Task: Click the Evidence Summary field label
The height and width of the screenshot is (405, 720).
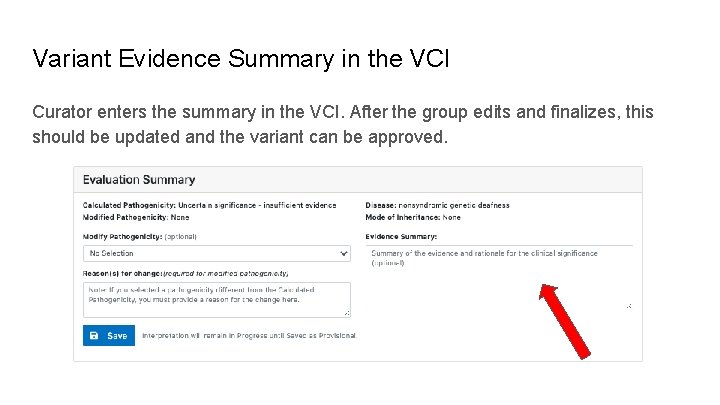Action: pos(401,236)
